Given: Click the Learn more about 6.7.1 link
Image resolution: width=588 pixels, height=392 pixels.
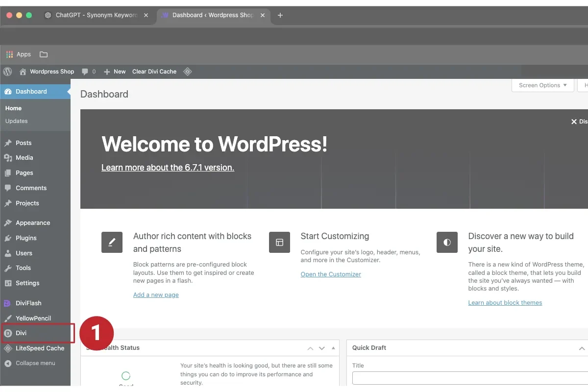Looking at the screenshot, I should (x=168, y=168).
